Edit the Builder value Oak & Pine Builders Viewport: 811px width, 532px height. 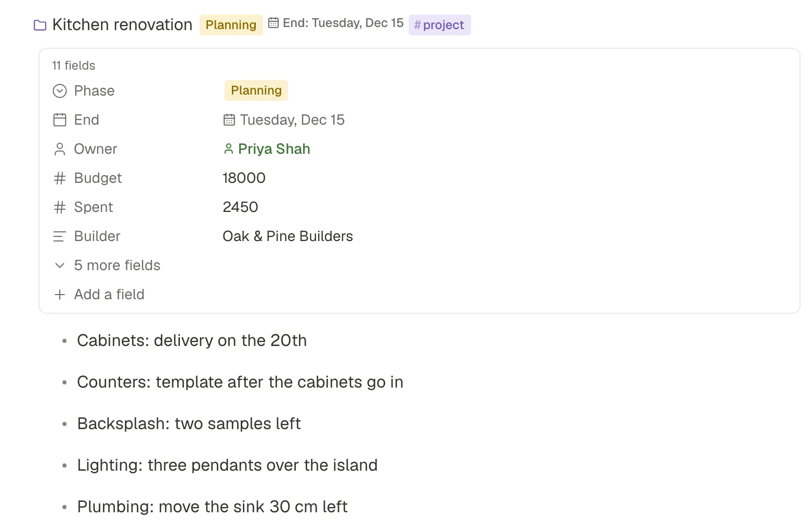click(x=287, y=236)
